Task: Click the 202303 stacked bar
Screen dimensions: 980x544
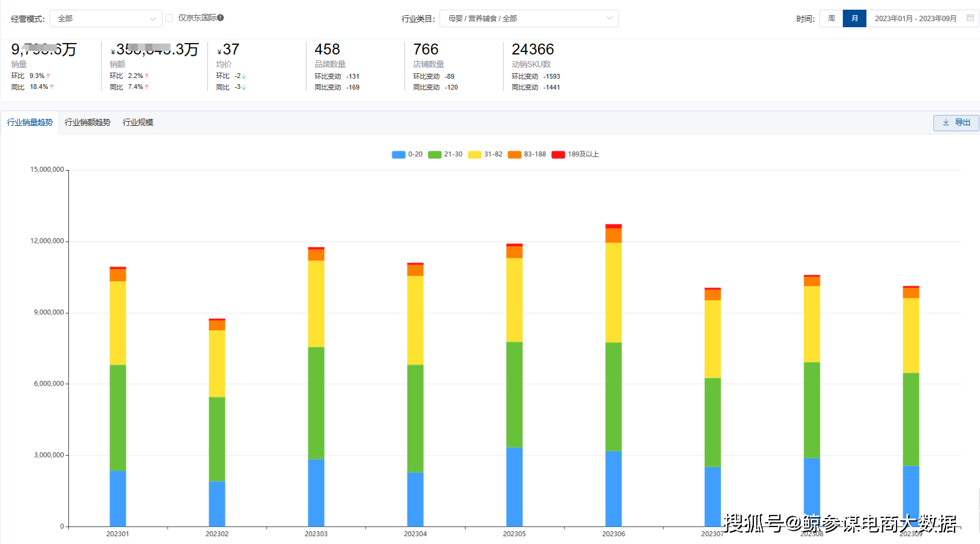Action: [316, 387]
